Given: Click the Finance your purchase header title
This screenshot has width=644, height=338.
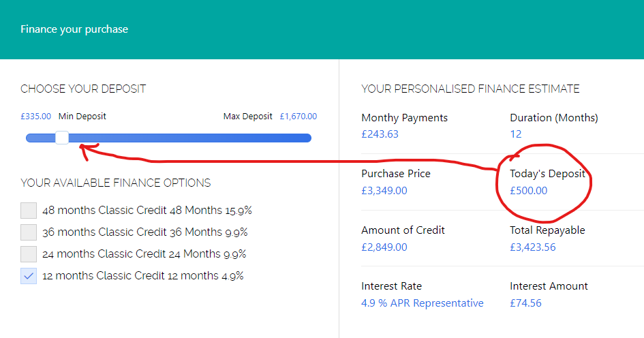Looking at the screenshot, I should click(74, 29).
